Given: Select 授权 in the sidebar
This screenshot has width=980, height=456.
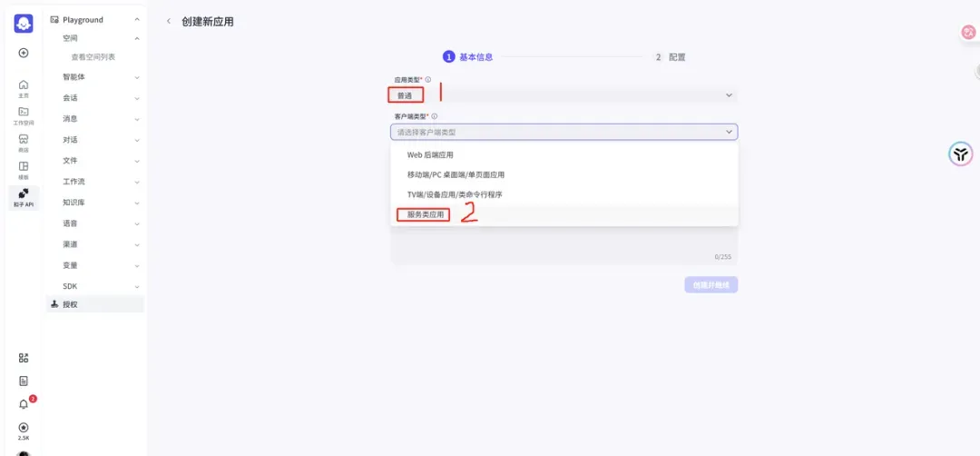Looking at the screenshot, I should [x=70, y=304].
